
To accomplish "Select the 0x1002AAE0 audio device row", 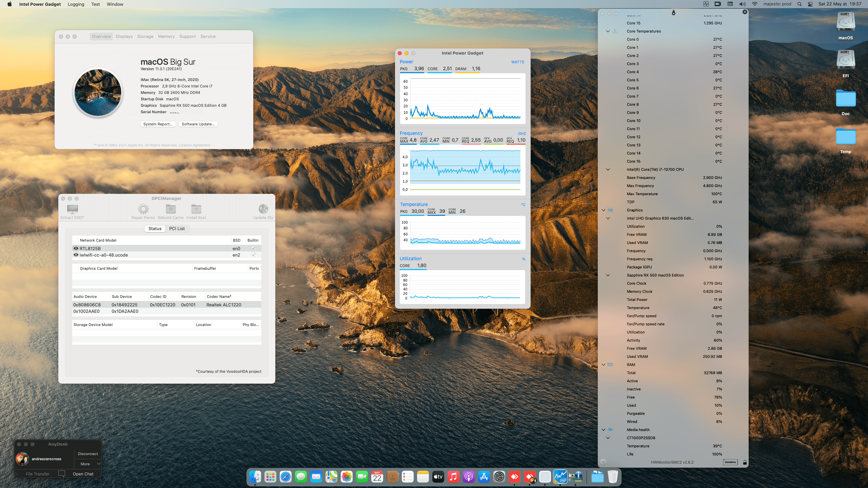I will tap(166, 311).
